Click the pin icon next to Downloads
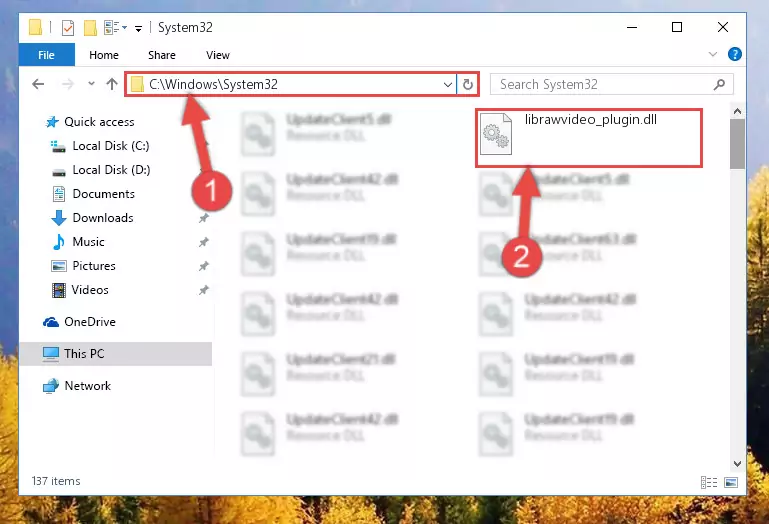 coord(204,218)
